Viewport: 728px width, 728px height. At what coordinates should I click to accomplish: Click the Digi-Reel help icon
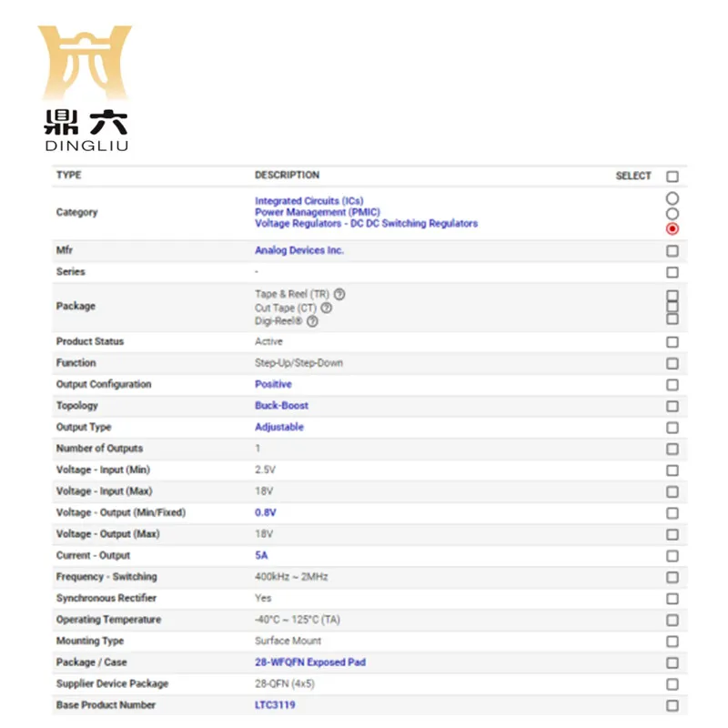[x=312, y=321]
